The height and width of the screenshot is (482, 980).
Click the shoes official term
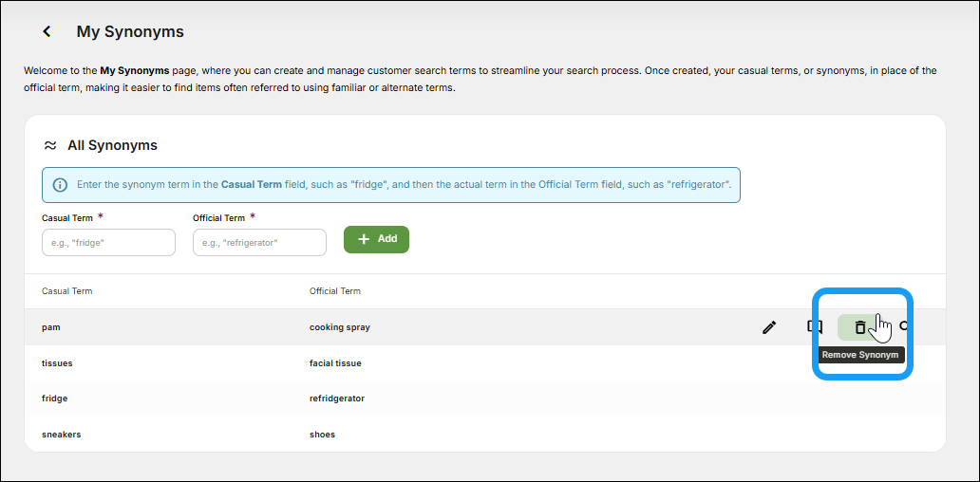(x=322, y=435)
